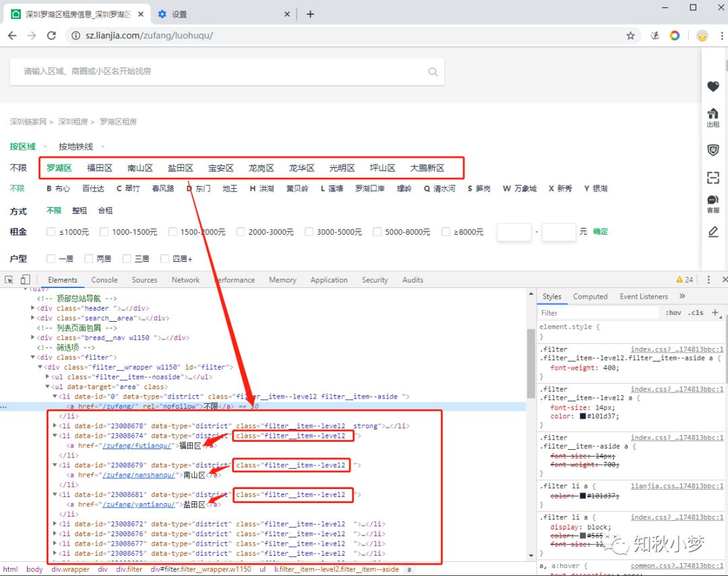Bookmark page with star icon

pos(630,36)
